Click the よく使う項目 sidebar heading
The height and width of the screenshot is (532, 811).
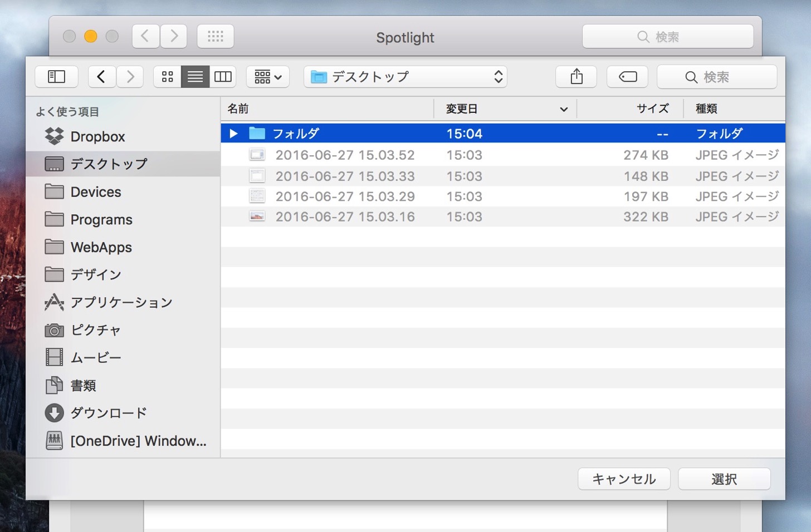(67, 112)
